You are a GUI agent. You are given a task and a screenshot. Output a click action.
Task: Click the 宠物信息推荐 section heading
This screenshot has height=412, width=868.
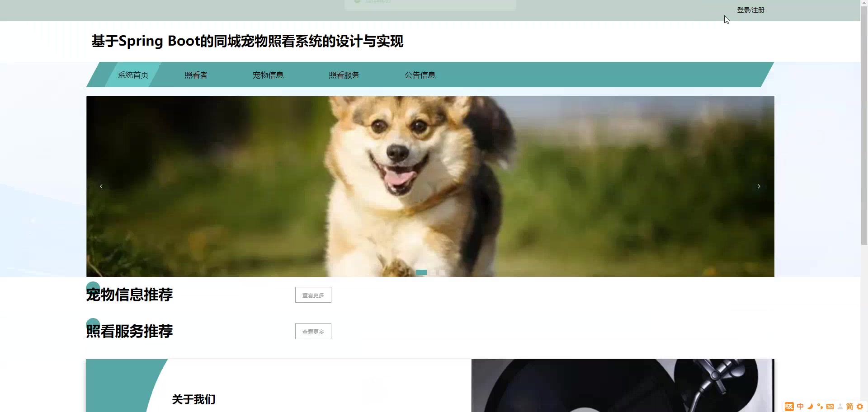(129, 295)
